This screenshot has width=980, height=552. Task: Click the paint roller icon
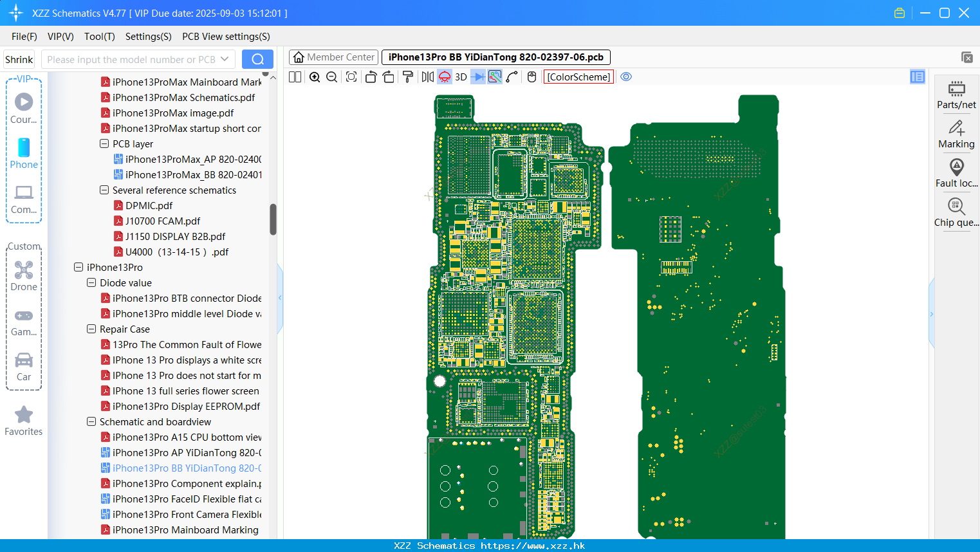[408, 77]
